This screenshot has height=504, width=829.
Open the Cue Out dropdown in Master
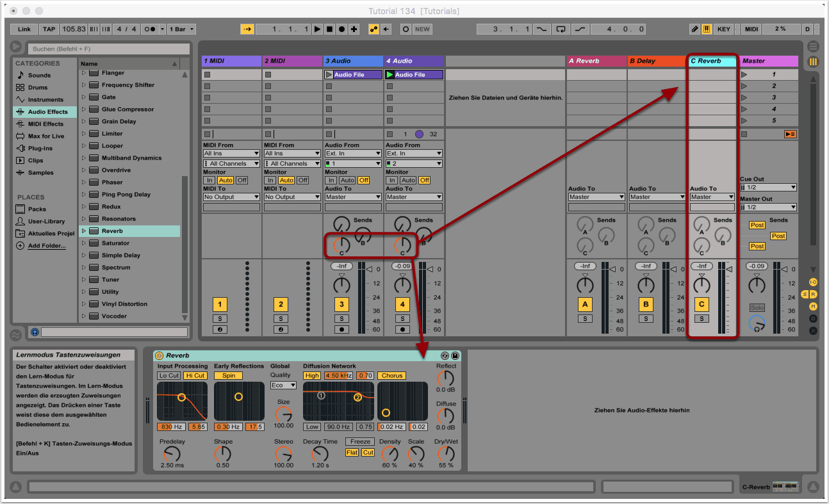pos(767,188)
